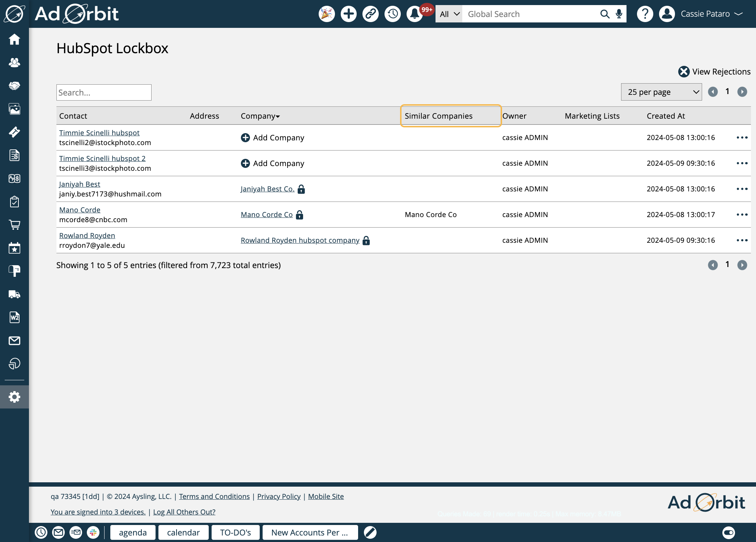Image resolution: width=756 pixels, height=542 pixels.
Task: Click the HubSpot Lockbox page title
Action: [x=112, y=48]
